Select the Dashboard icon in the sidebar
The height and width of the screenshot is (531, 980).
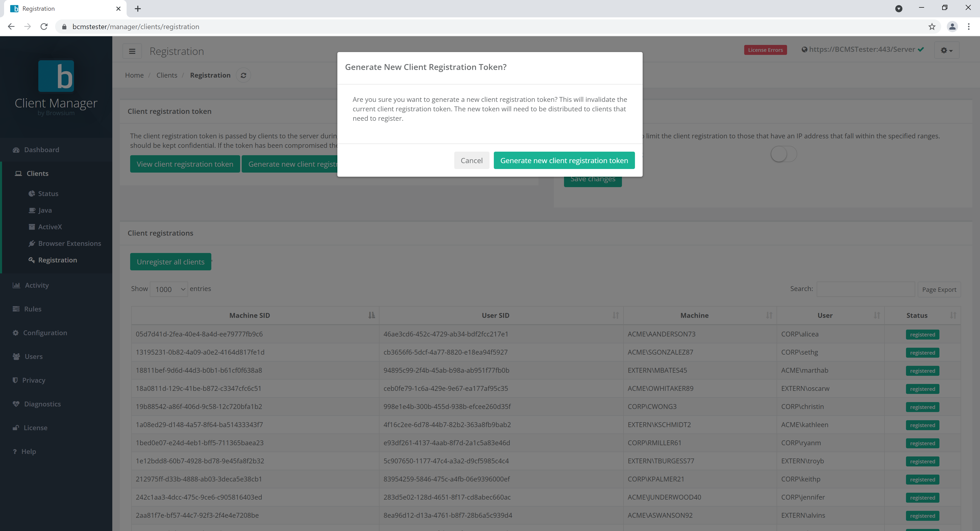point(16,150)
